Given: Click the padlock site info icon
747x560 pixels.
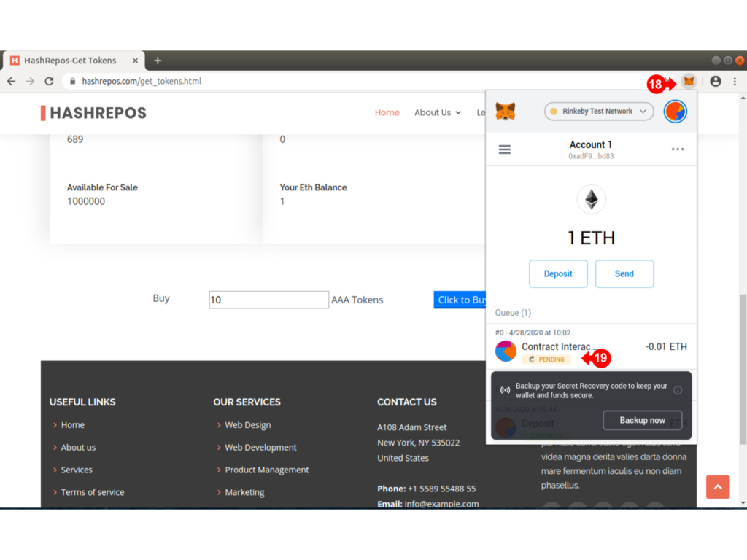Looking at the screenshot, I should tap(72, 82).
